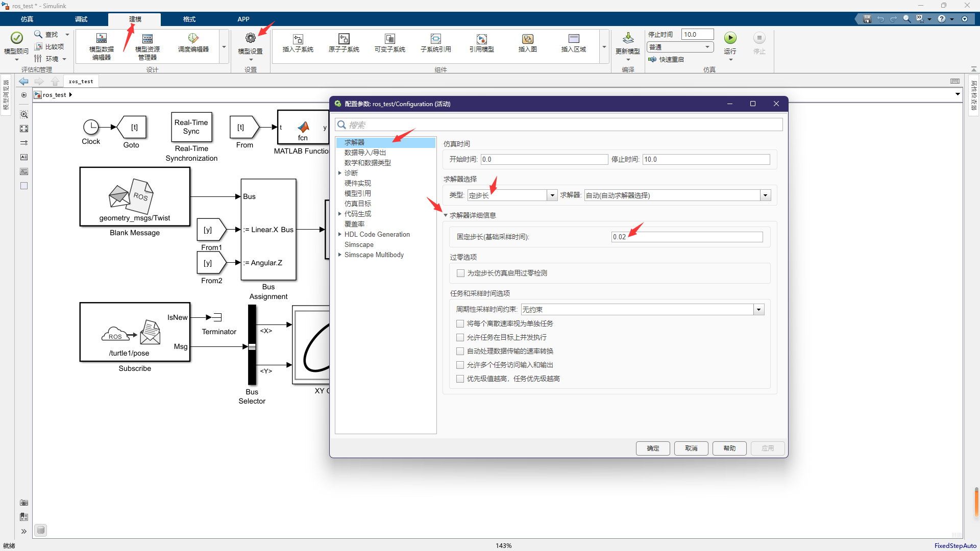The height and width of the screenshot is (551, 980).
Task: Open the Model Advisor (模型顾问) icon
Action: 16,38
